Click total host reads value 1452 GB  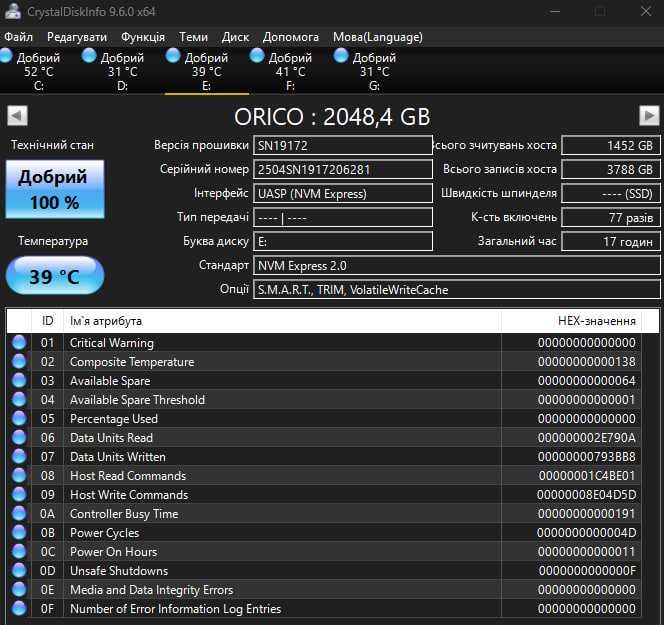tap(611, 145)
